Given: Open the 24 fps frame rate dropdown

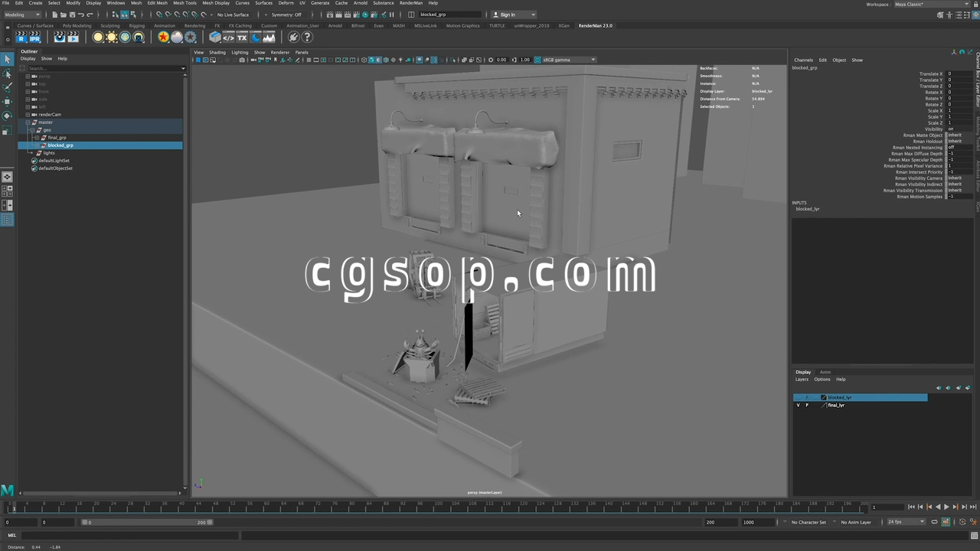Looking at the screenshot, I should click(x=906, y=522).
